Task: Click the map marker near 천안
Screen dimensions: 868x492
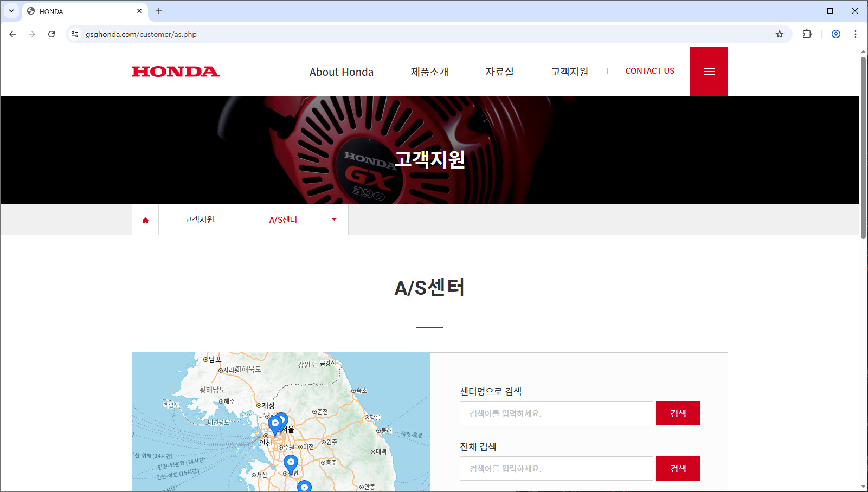Action: [x=291, y=464]
